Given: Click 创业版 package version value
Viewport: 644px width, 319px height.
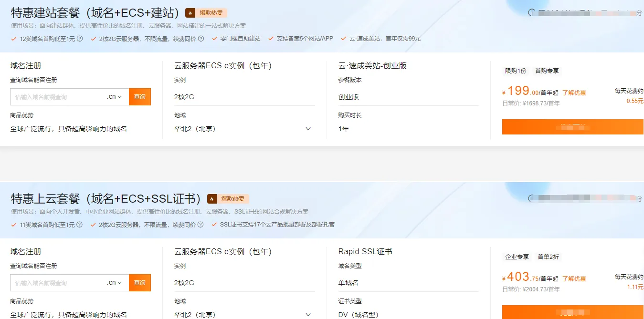Looking at the screenshot, I should [348, 97].
